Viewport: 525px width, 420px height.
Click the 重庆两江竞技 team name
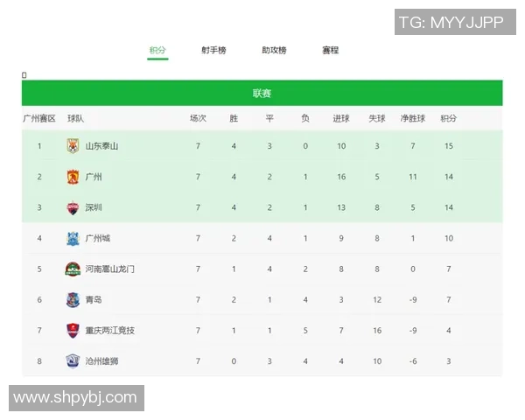[x=110, y=330]
